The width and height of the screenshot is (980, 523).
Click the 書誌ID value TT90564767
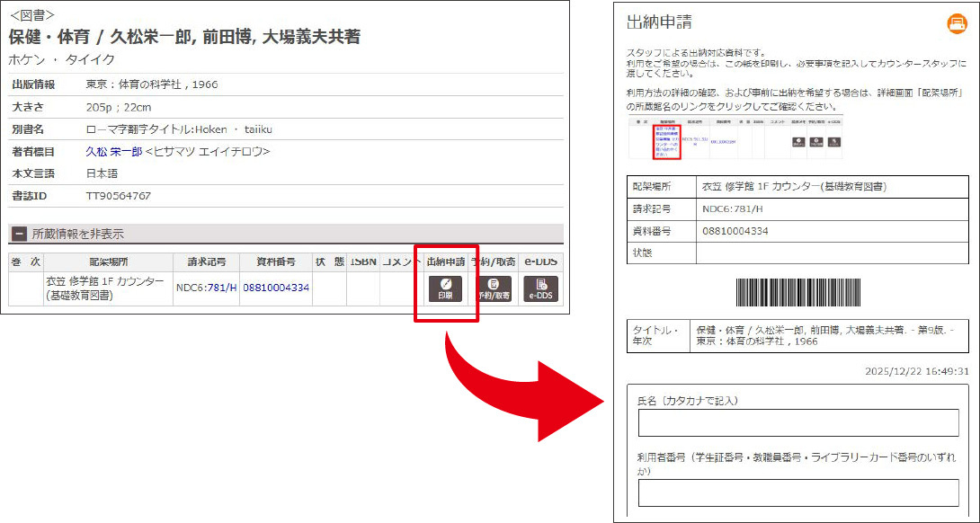118,195
